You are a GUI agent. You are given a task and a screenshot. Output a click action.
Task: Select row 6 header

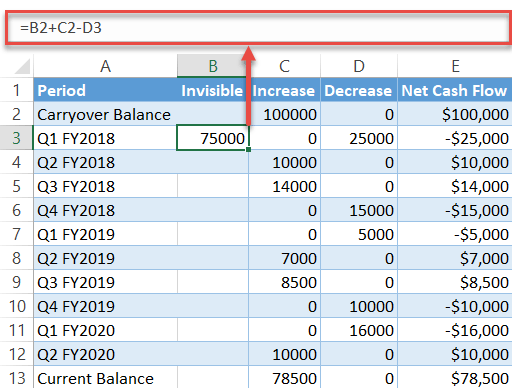pos(17,210)
